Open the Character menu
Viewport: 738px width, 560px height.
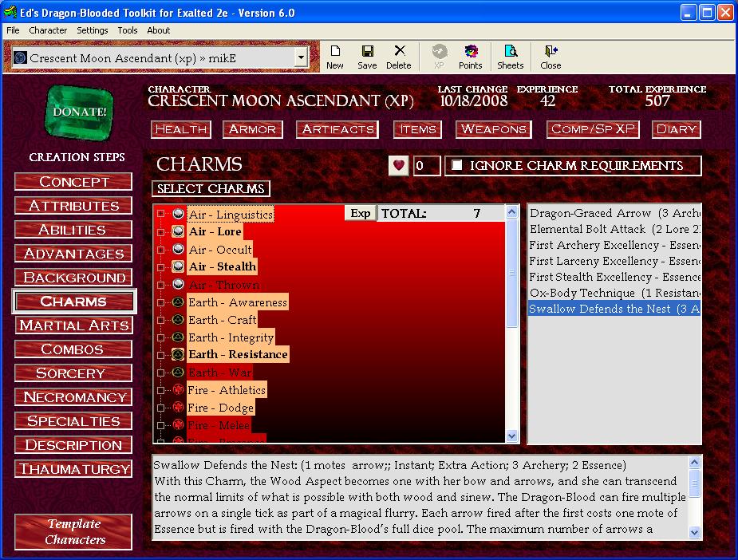[48, 30]
